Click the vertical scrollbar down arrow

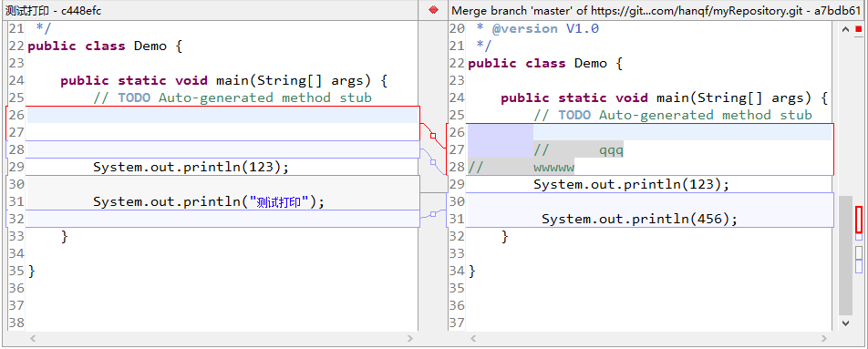point(844,323)
